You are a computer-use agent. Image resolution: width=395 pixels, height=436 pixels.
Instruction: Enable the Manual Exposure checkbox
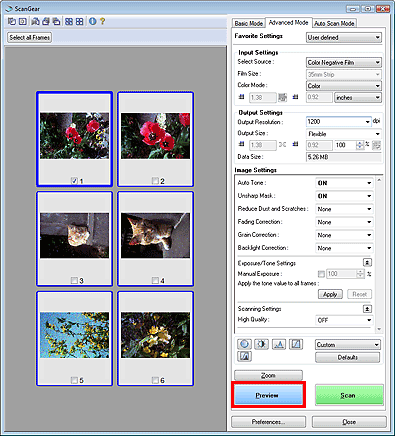321,274
